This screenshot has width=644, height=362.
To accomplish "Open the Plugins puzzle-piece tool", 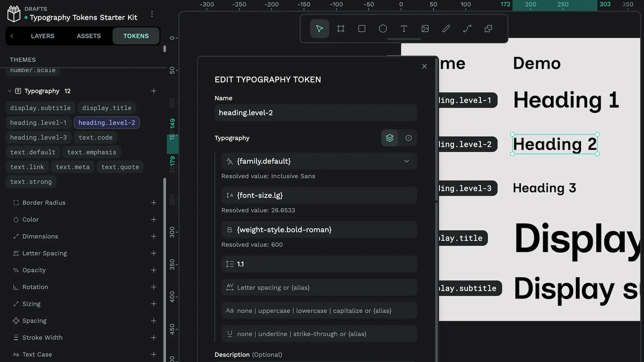I will click(488, 28).
